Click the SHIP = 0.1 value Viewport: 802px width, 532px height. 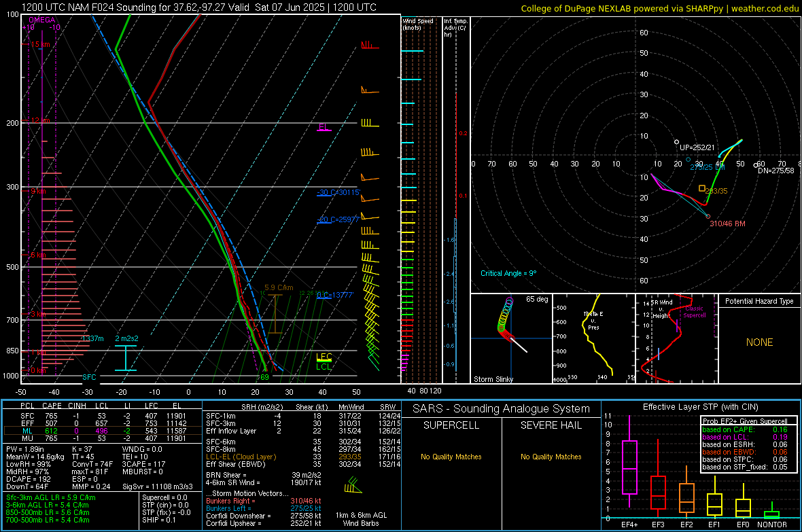click(158, 520)
